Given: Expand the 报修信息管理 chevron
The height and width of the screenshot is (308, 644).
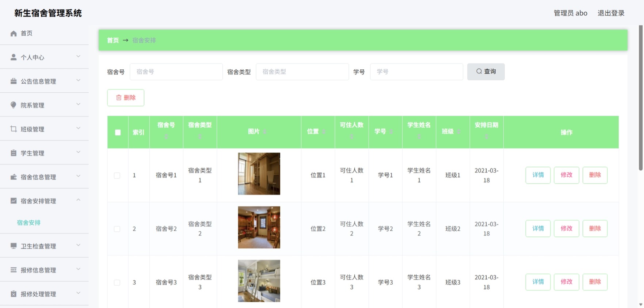Looking at the screenshot, I should 78,269.
